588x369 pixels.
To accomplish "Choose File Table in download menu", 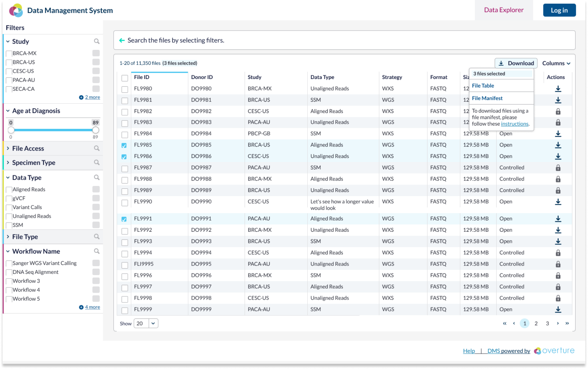I will click(483, 86).
